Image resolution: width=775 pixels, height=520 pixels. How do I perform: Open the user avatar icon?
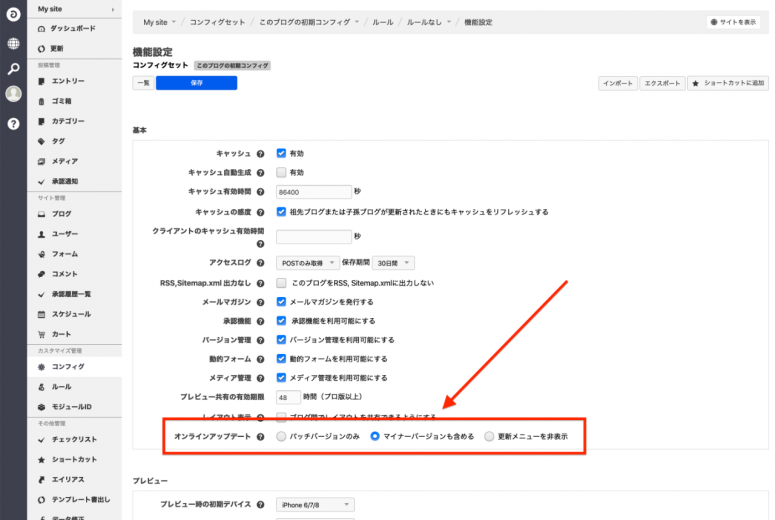(x=14, y=95)
